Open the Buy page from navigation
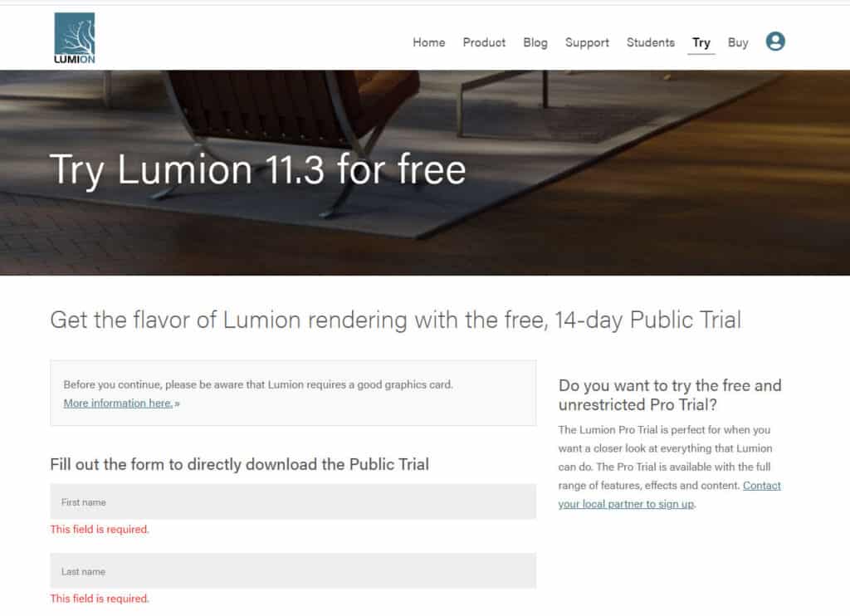Image resolution: width=850 pixels, height=616 pixels. (738, 42)
